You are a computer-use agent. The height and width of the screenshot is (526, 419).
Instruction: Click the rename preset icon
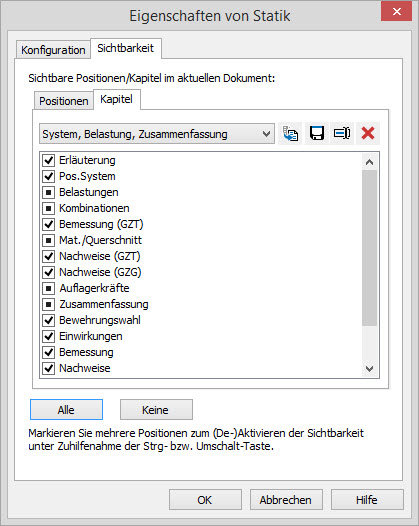point(342,134)
